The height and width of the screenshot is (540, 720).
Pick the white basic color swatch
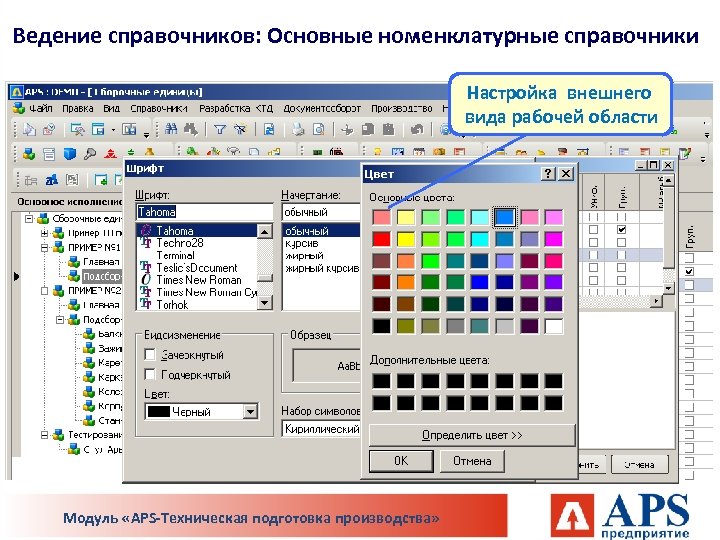554,326
